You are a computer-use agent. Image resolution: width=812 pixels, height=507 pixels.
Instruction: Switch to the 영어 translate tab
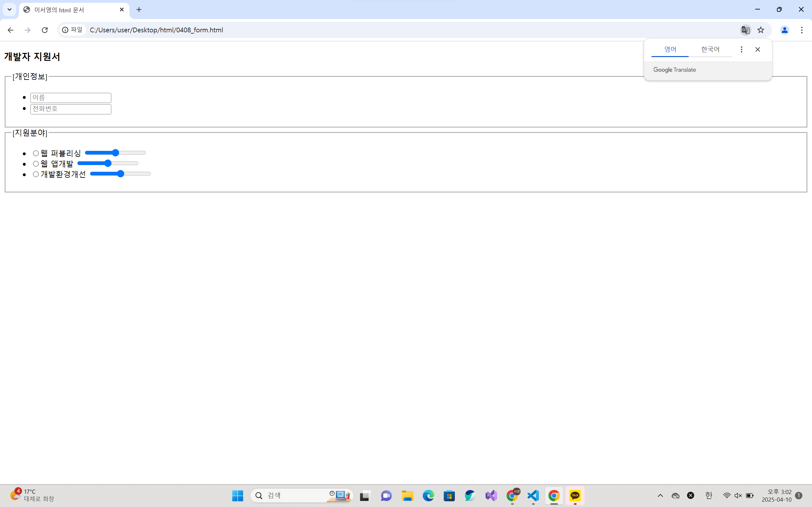(x=670, y=50)
